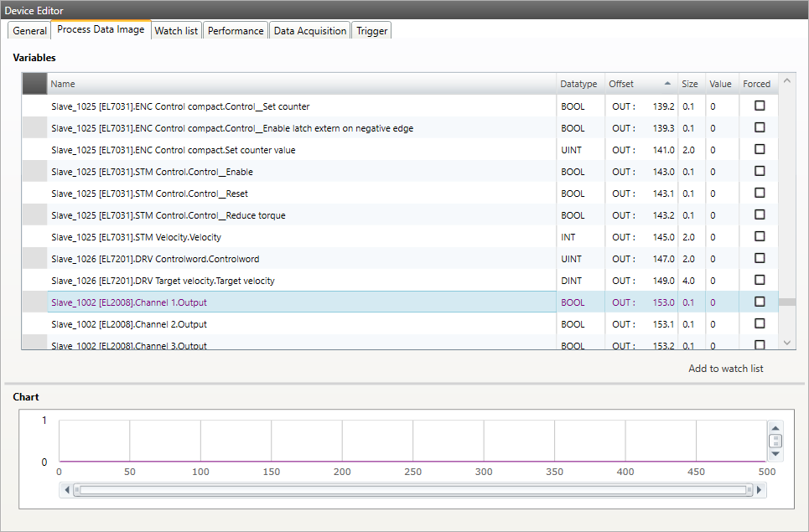Enable Forced for ENC Control Set counter
Image resolution: width=809 pixels, height=532 pixels.
click(x=760, y=106)
